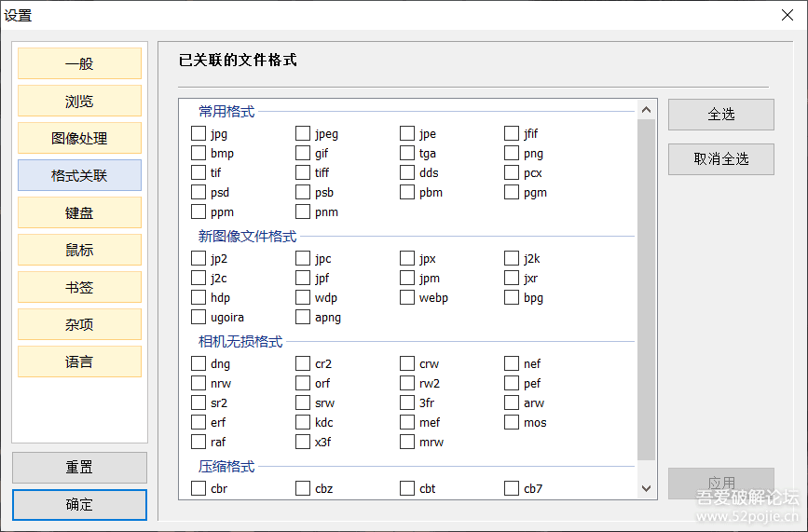Enable the j2k checkbox
808x532 pixels.
(x=512, y=258)
